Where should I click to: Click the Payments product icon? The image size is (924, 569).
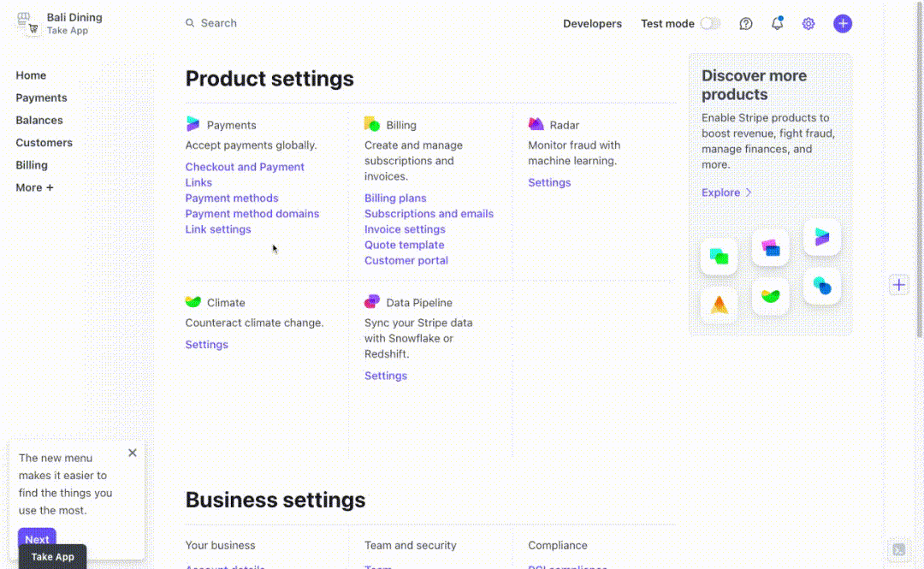pyautogui.click(x=192, y=124)
